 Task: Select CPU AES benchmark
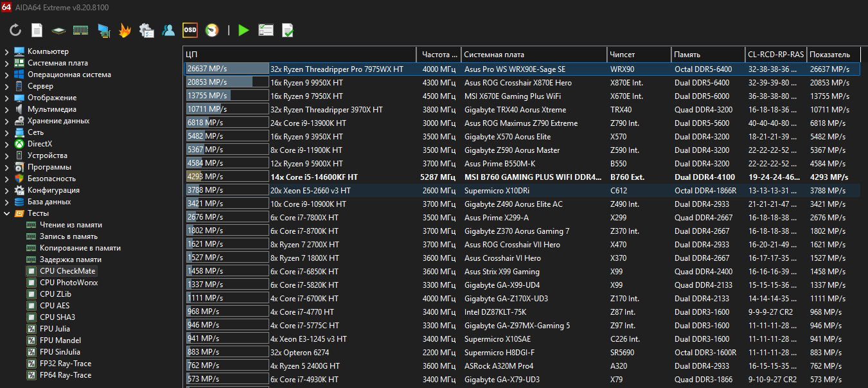pyautogui.click(x=55, y=306)
